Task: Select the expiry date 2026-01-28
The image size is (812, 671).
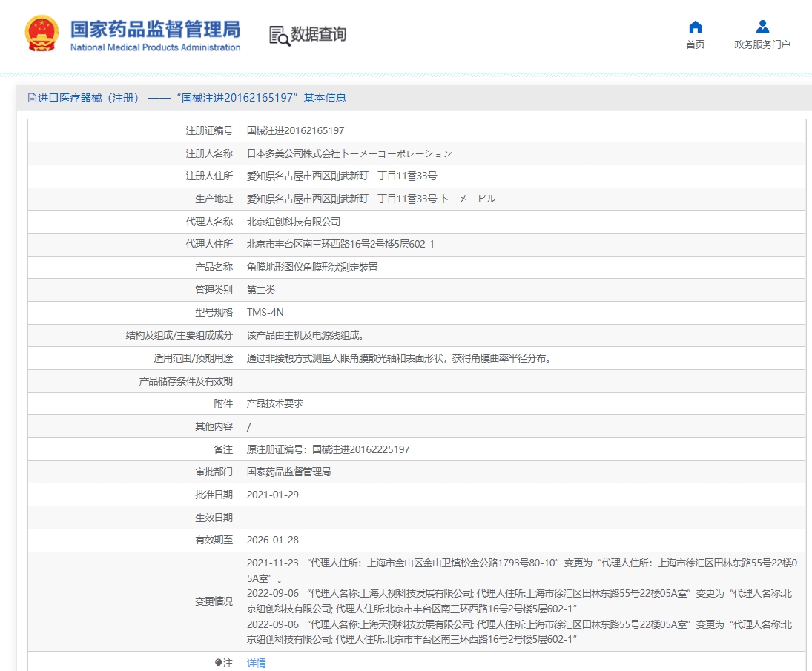Action: click(273, 540)
